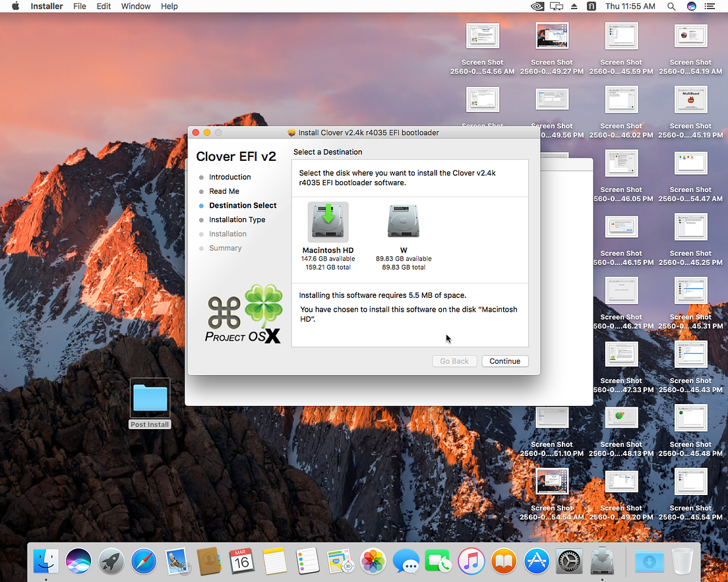Open the Trash in the Dock

(x=682, y=561)
